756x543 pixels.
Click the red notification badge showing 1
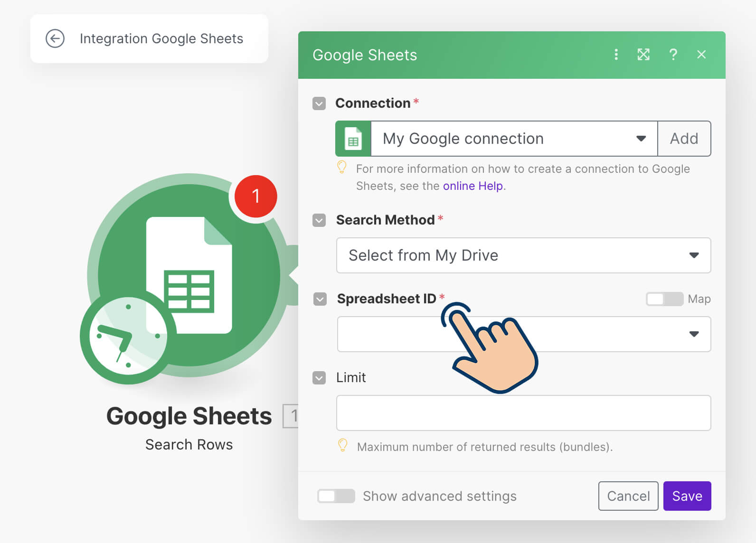pyautogui.click(x=255, y=196)
